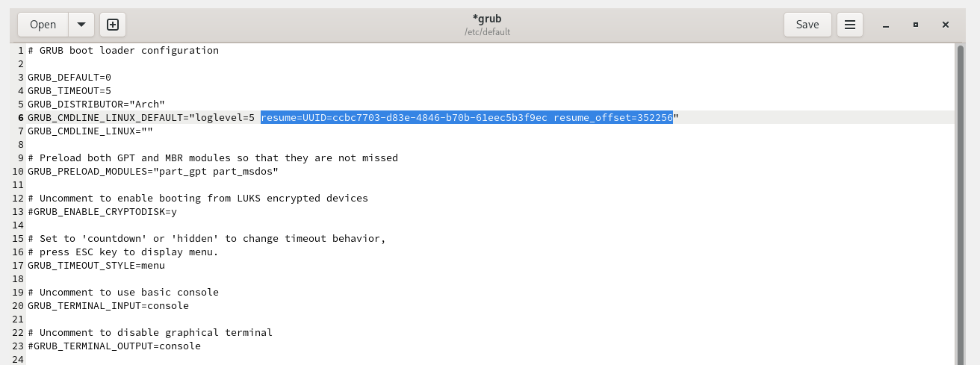Place cursor in GRUB_CMDLINE_LINUX="" line
The image size is (980, 365).
click(90, 131)
